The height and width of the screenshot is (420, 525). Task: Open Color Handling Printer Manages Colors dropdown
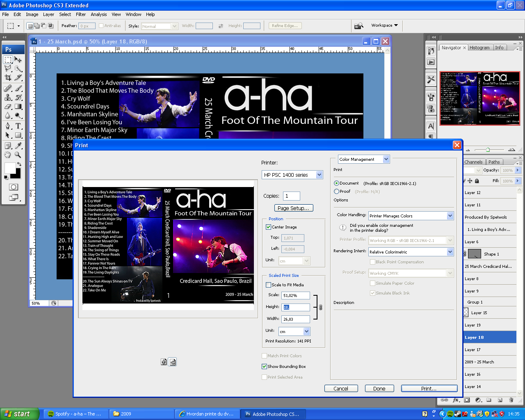411,216
